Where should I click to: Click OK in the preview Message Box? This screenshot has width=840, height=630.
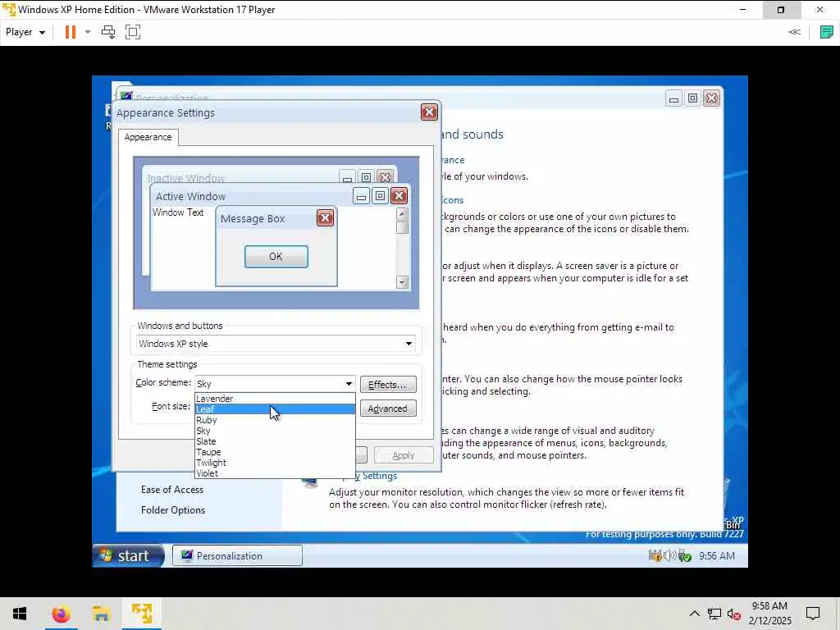[276, 257]
